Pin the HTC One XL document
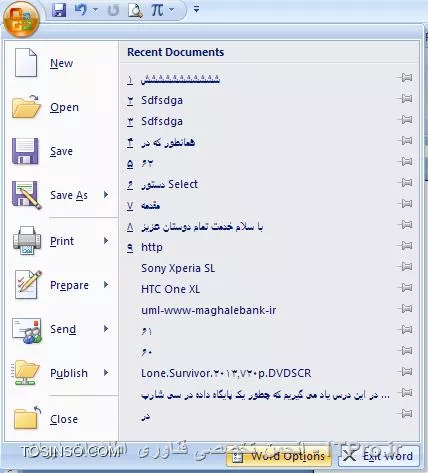 point(406,288)
